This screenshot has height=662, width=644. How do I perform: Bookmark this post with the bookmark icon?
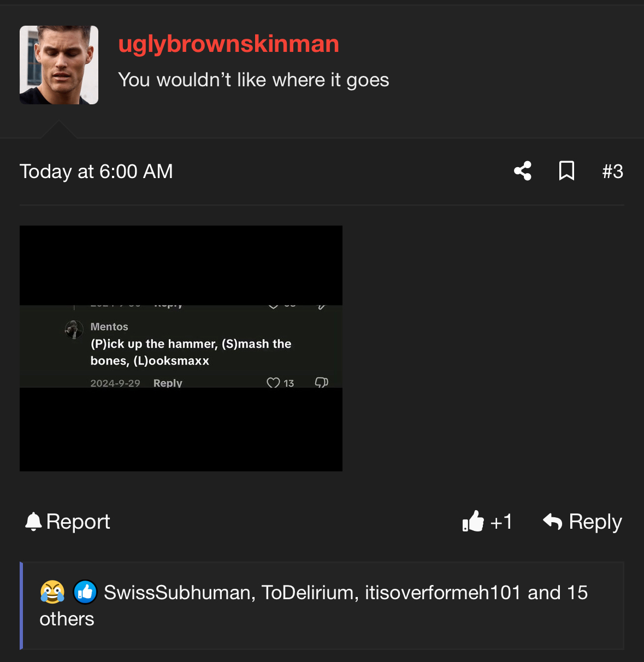point(566,171)
